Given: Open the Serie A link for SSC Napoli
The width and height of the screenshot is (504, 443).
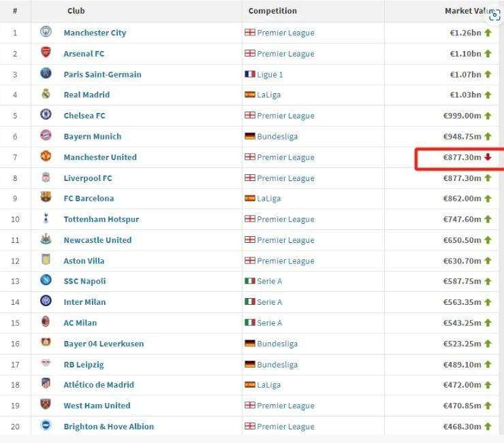Looking at the screenshot, I should click(x=269, y=281).
